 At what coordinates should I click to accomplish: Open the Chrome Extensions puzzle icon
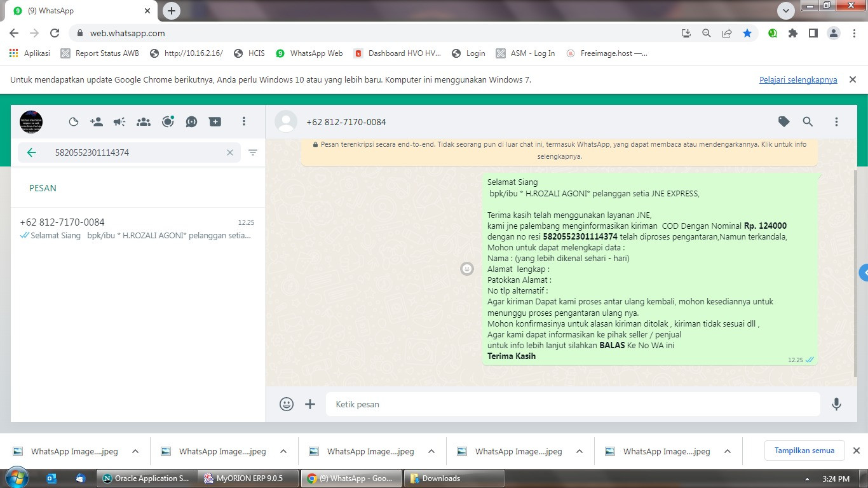(793, 33)
